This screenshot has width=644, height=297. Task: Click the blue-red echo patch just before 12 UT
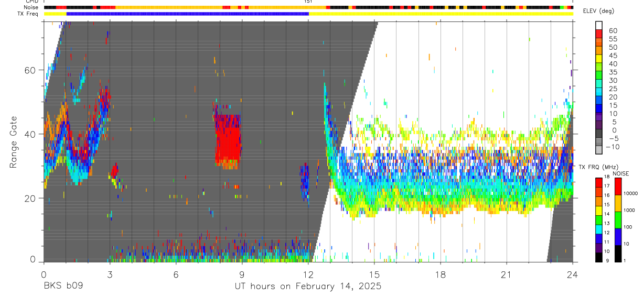tap(305, 182)
